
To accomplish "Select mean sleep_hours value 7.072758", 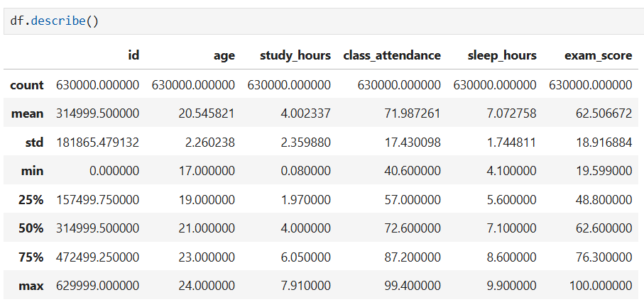I will 512,113.
